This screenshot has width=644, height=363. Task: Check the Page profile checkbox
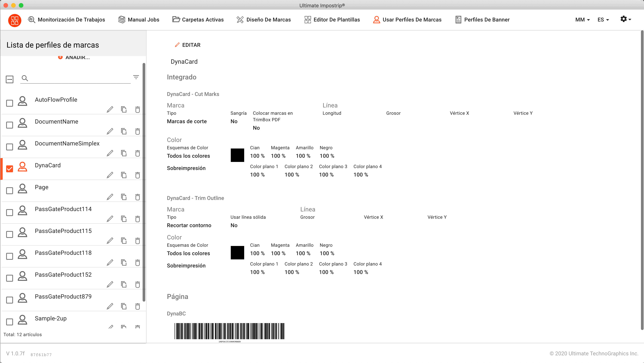click(x=10, y=191)
